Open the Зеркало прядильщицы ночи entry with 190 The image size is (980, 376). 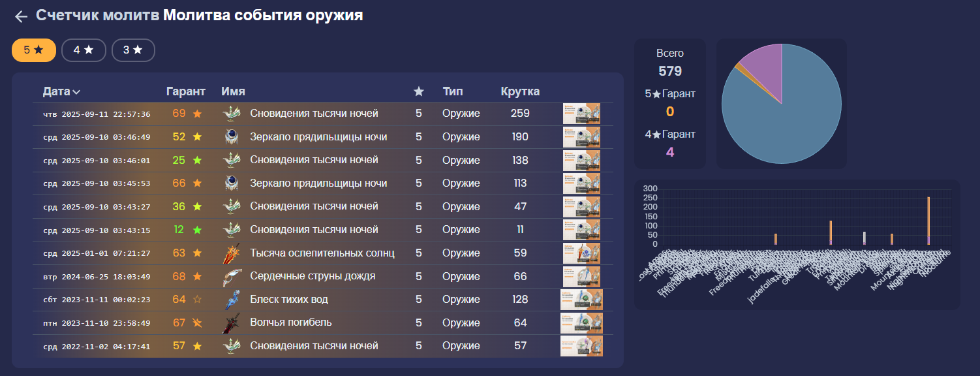point(318,137)
